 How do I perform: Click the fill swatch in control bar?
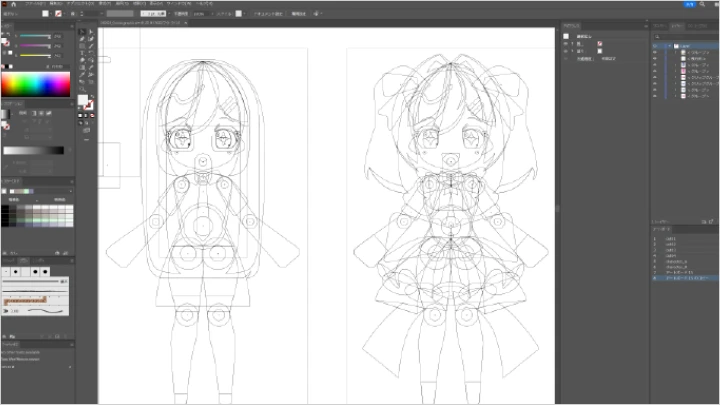pos(45,13)
